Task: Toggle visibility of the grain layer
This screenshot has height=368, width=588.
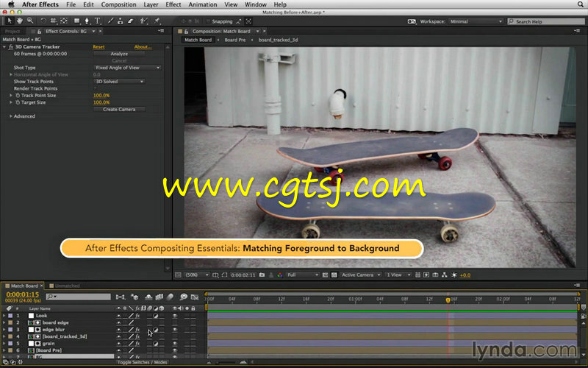Action: point(175,344)
